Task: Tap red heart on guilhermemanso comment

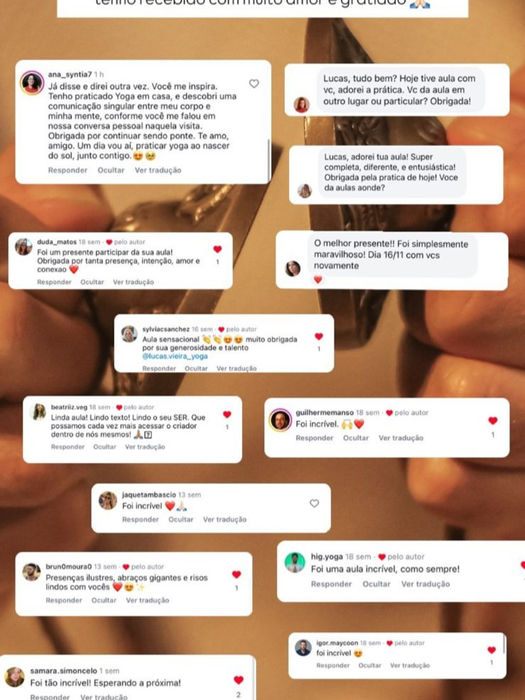Action: tap(493, 420)
